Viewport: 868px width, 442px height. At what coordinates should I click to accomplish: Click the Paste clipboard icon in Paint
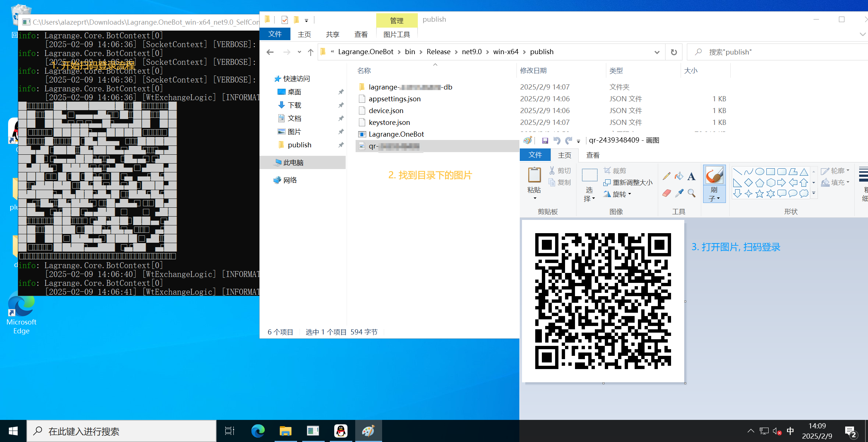point(534,175)
